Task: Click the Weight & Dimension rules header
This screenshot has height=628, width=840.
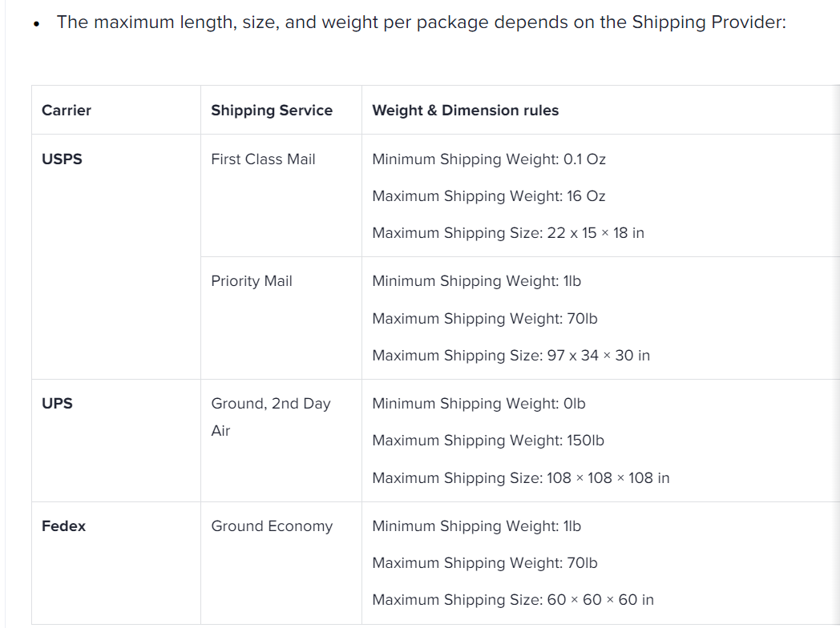Action: (x=465, y=111)
